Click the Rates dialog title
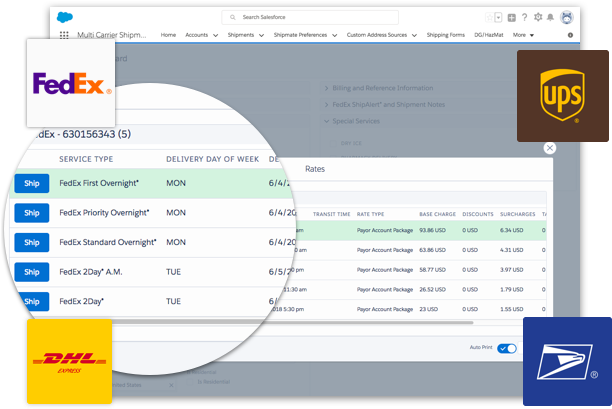Image resolution: width=612 pixels, height=409 pixels. pos(315,169)
